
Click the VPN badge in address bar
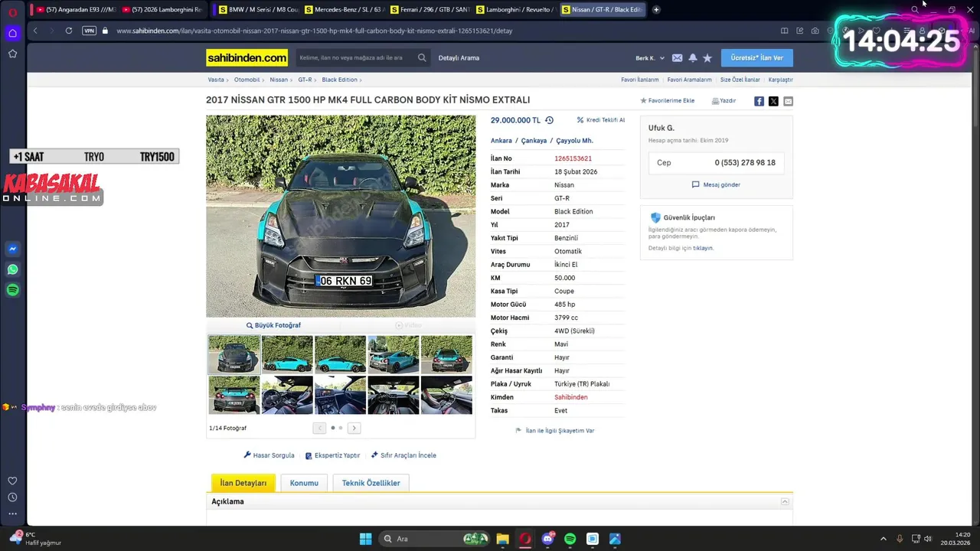pyautogui.click(x=90, y=31)
